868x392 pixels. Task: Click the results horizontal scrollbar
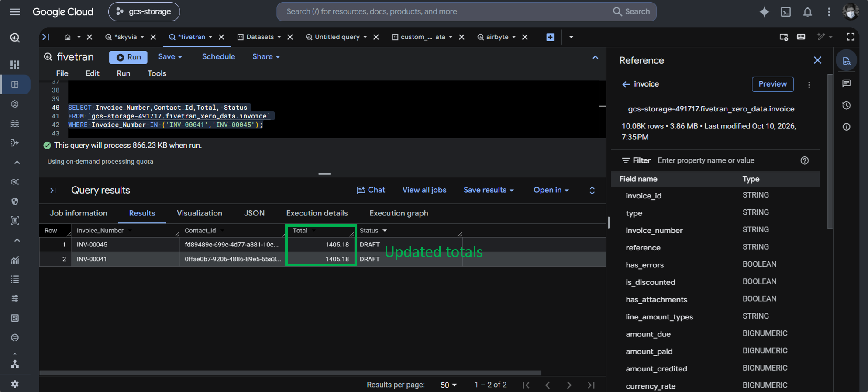tap(290, 373)
